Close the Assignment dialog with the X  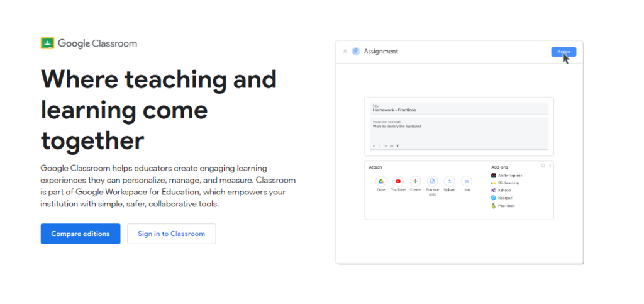(345, 52)
